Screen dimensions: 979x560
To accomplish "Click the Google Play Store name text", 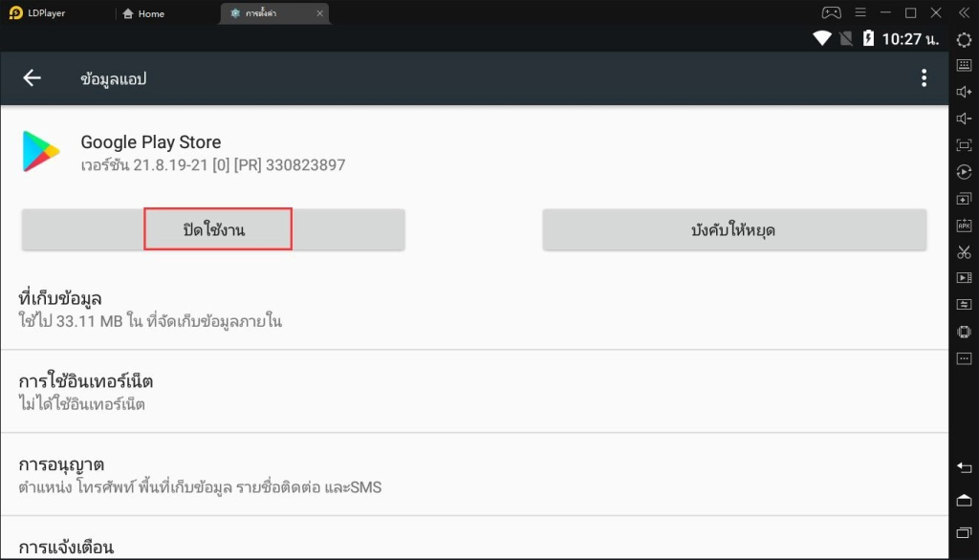I will [x=150, y=141].
